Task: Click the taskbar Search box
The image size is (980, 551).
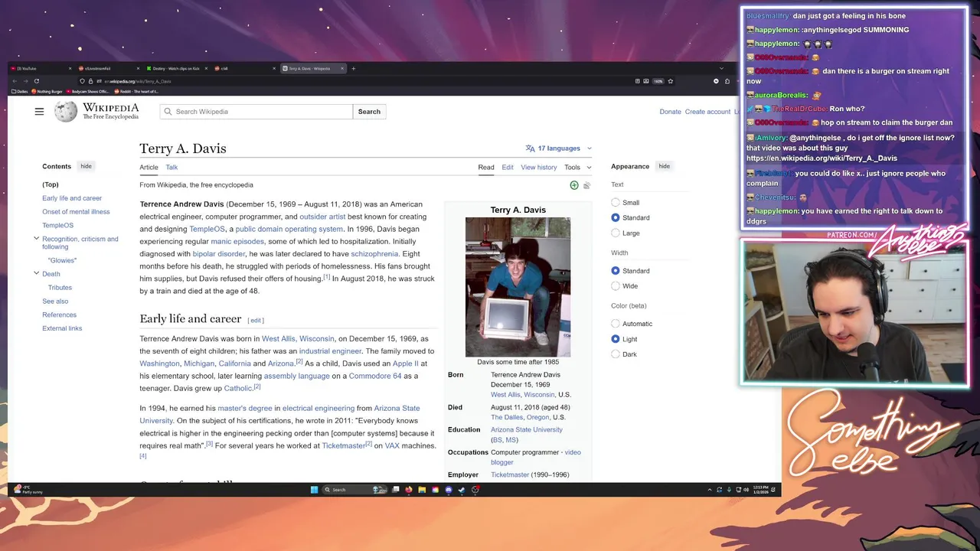Action: click(354, 490)
